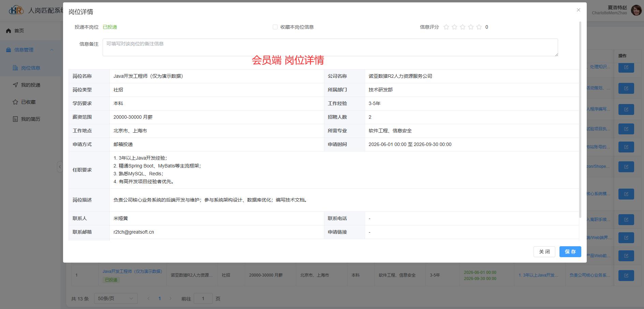The image size is (644, 309).
Task: Go to the next page arrow
Action: [x=170, y=298]
